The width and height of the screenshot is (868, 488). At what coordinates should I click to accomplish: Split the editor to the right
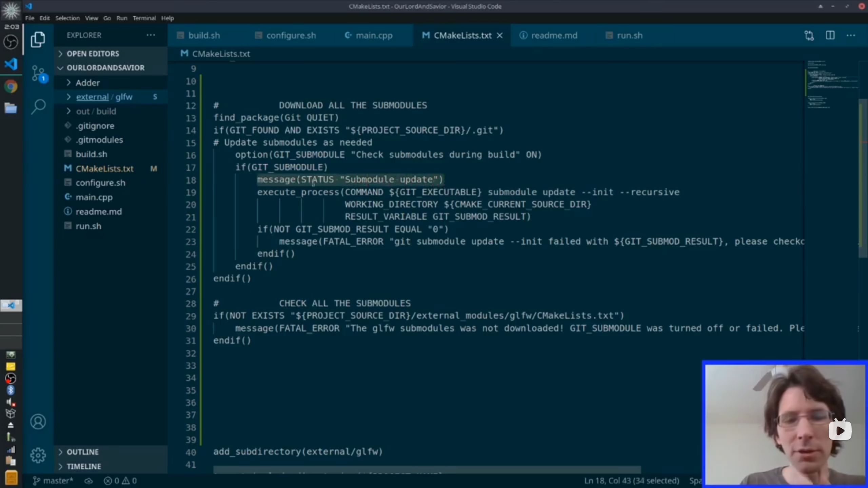point(830,35)
